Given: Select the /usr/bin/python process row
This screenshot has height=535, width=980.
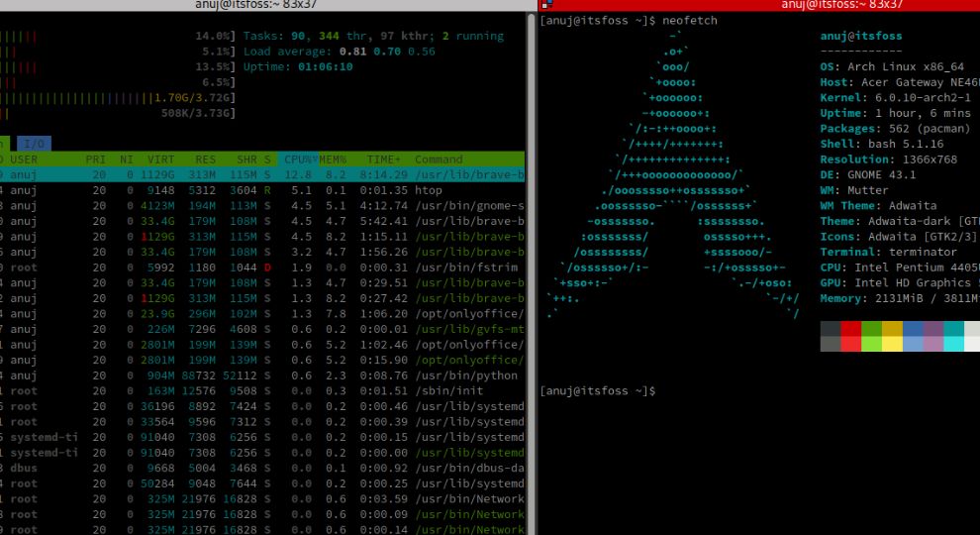Looking at the screenshot, I should [x=262, y=375].
